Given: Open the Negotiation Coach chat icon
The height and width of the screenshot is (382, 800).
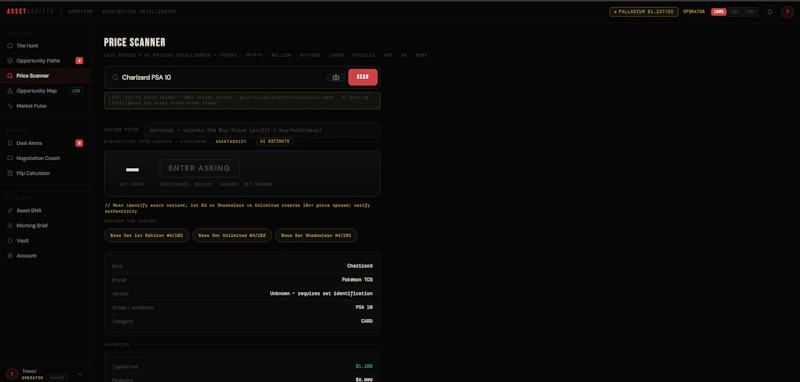Looking at the screenshot, I should [x=10, y=158].
